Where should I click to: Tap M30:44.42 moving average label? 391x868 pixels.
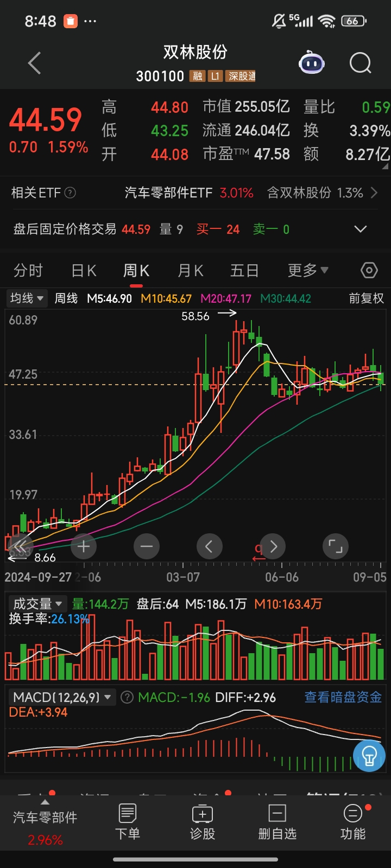click(x=286, y=298)
